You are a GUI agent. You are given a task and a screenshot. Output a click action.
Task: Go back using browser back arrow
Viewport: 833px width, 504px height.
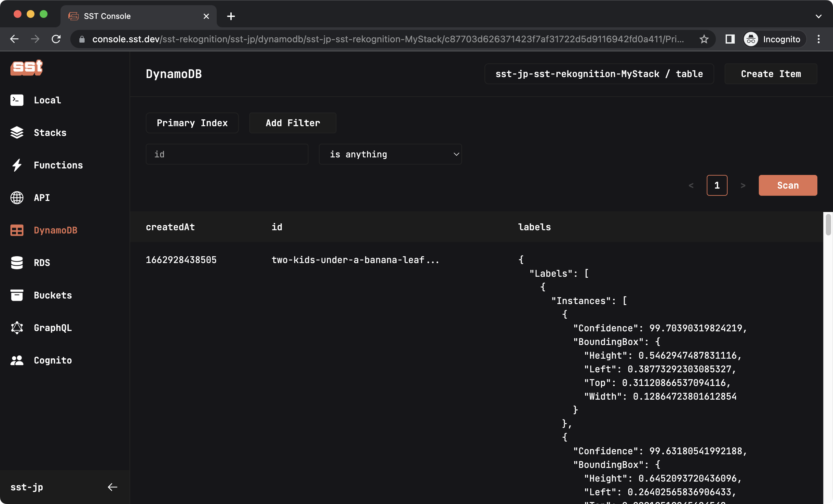coord(14,39)
